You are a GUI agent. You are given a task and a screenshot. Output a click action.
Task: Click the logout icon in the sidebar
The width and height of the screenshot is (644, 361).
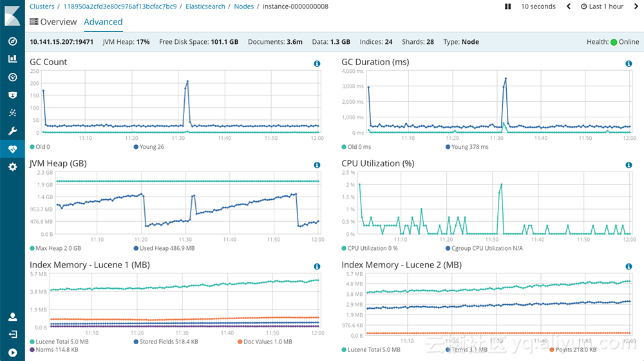tap(12, 335)
